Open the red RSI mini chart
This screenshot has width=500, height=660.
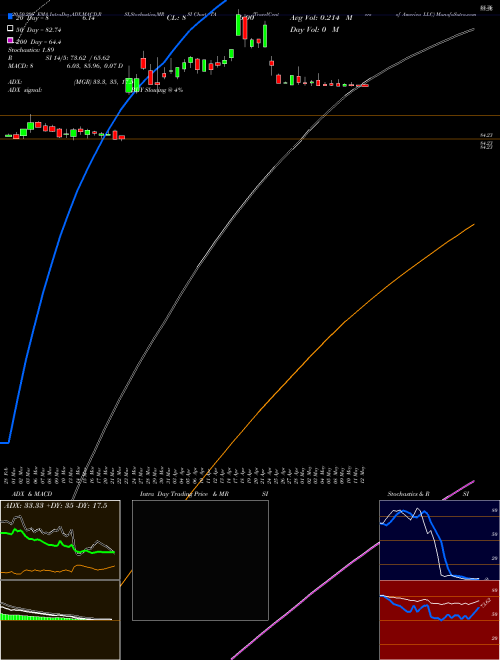439,620
